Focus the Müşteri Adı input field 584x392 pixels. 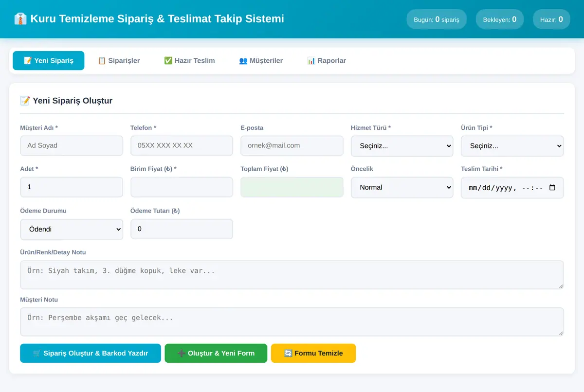72,145
